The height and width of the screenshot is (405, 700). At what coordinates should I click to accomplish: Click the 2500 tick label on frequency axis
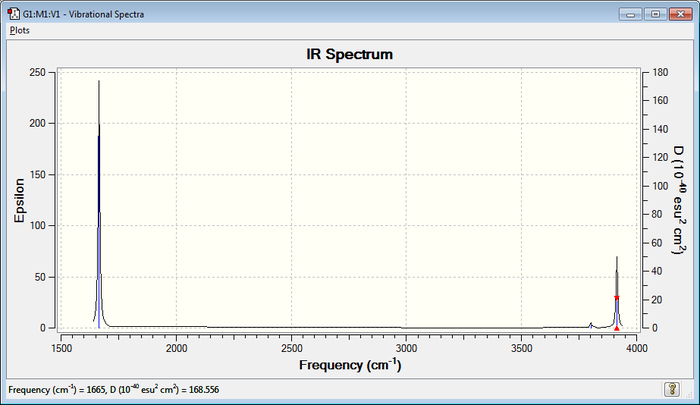click(x=291, y=348)
